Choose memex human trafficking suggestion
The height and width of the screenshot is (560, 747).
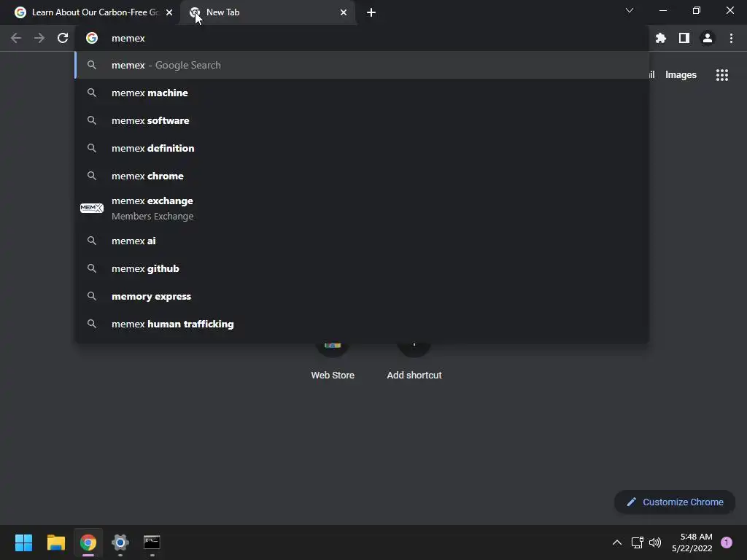point(362,324)
